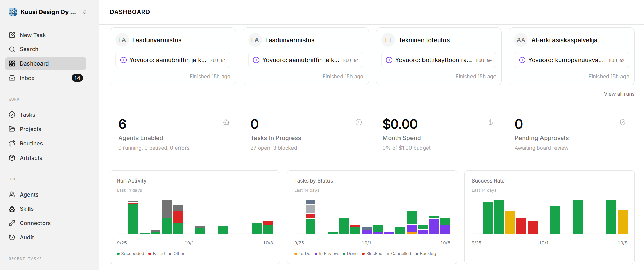Open the Projects section

coord(46,129)
